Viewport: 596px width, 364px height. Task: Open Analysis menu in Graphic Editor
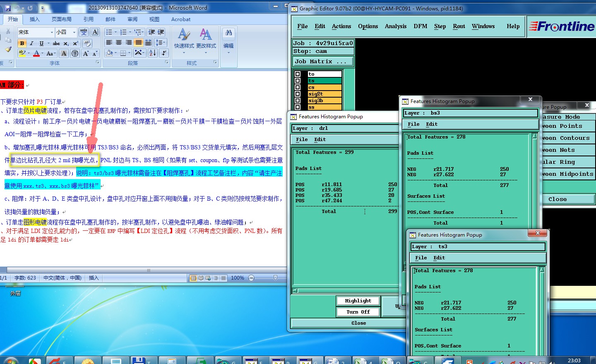pos(396,26)
